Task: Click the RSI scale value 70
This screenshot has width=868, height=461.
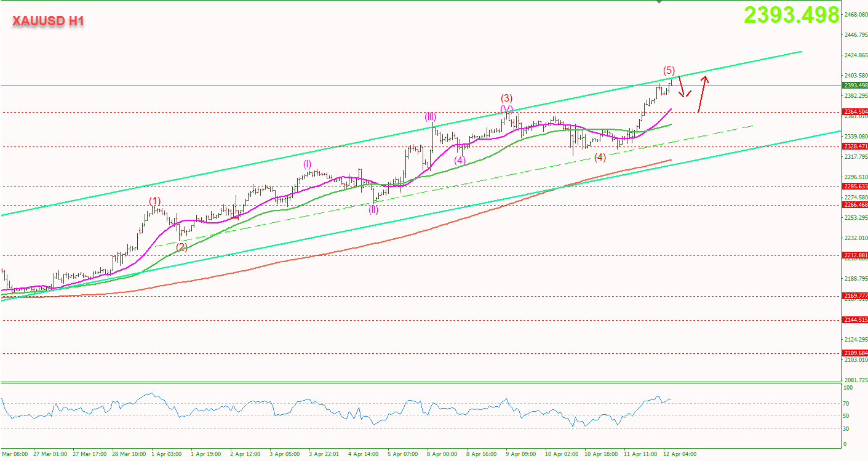Action: 846,404
